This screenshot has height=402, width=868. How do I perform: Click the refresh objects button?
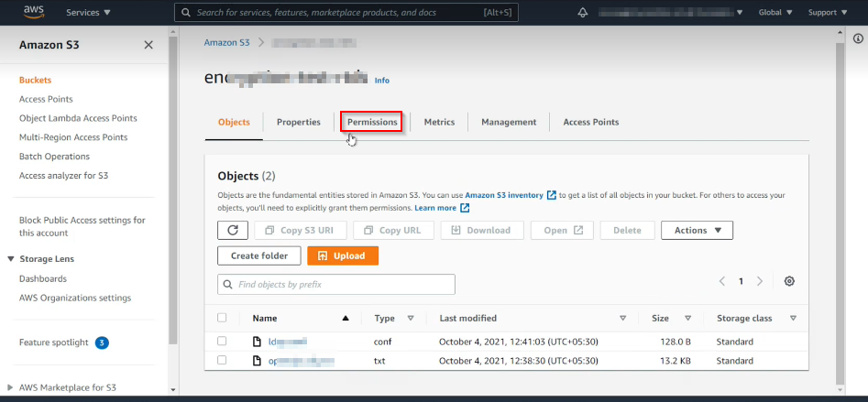(x=233, y=230)
